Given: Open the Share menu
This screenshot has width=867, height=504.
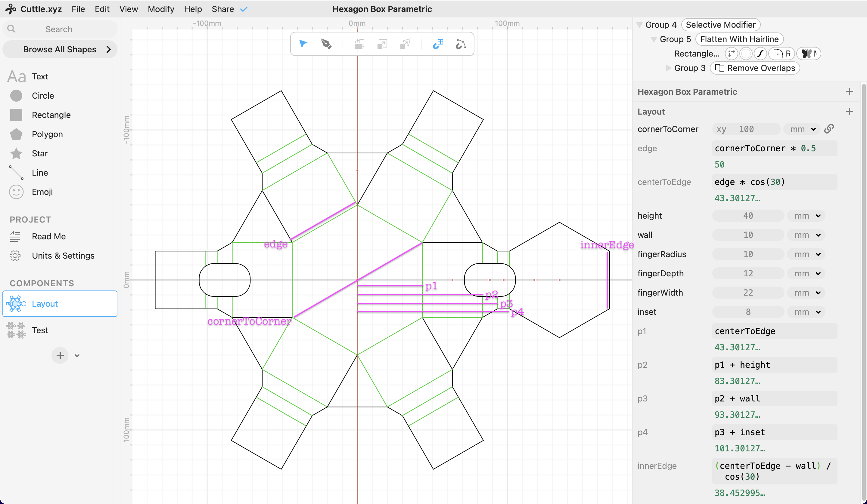Looking at the screenshot, I should point(222,9).
